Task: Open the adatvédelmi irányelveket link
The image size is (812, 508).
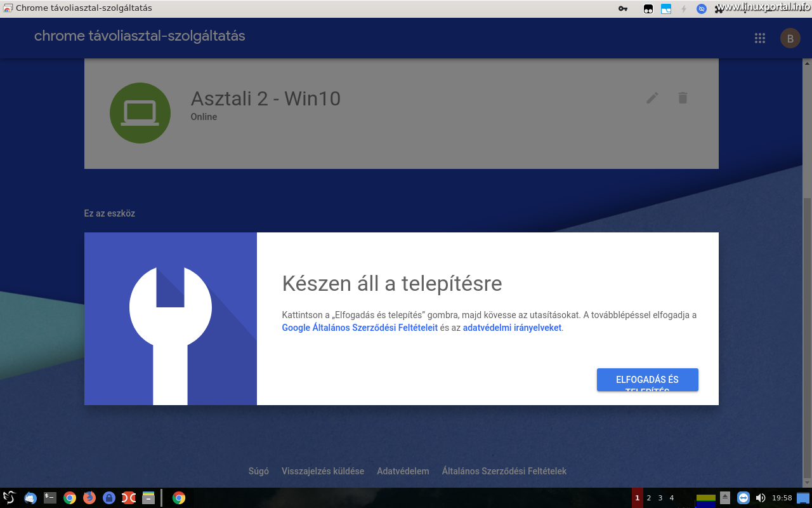Action: (512, 328)
